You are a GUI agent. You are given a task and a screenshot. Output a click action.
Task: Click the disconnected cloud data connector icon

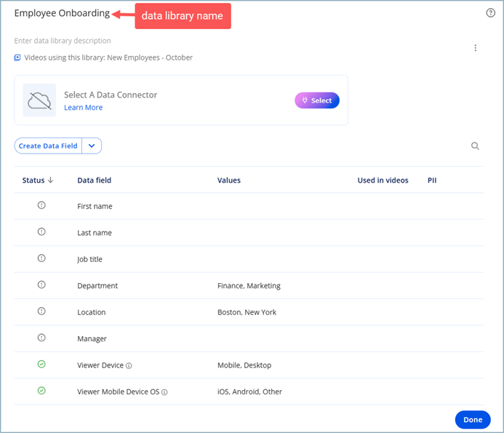39,100
